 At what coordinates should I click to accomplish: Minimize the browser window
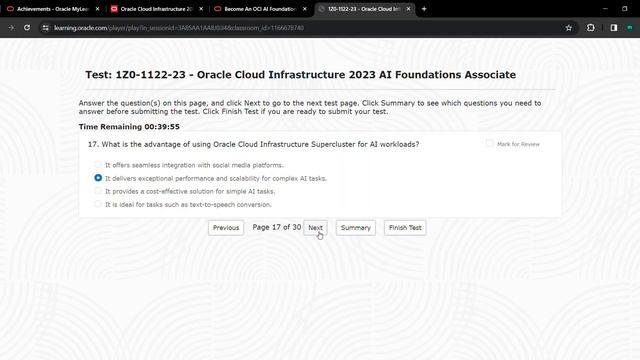[605, 9]
